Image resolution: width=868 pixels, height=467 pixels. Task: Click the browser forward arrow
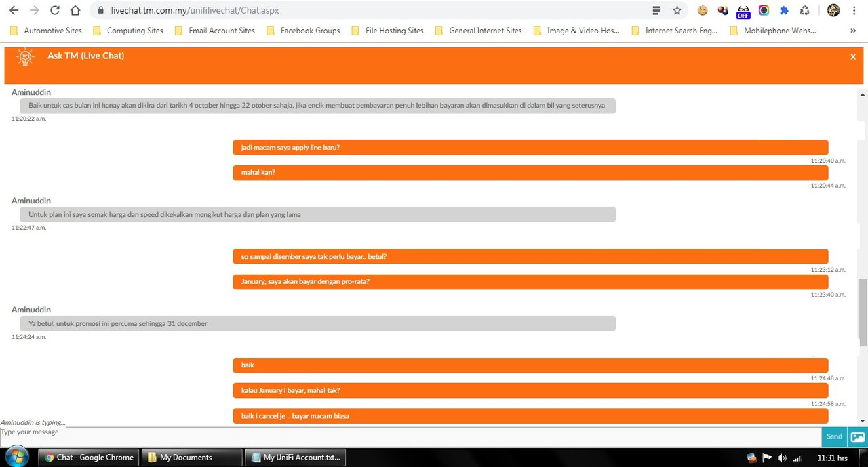34,10
